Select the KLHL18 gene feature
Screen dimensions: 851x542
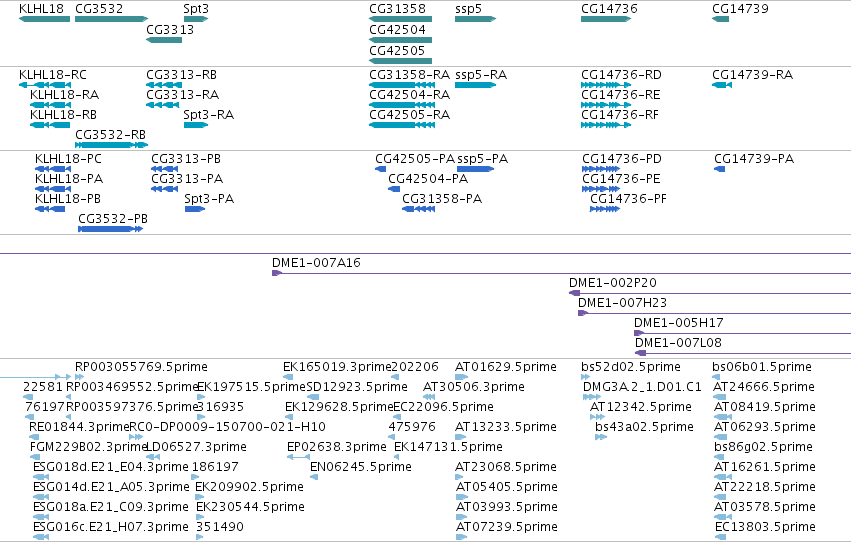coord(45,19)
